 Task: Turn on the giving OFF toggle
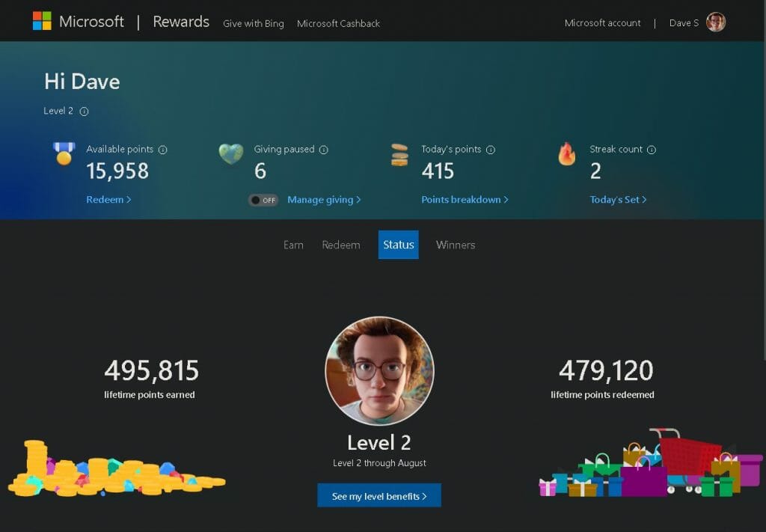[263, 201]
